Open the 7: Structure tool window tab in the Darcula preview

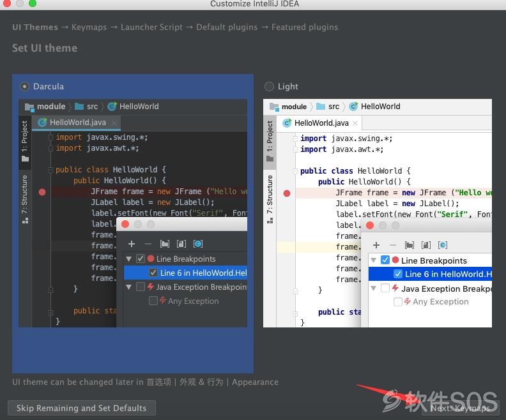[24, 199]
